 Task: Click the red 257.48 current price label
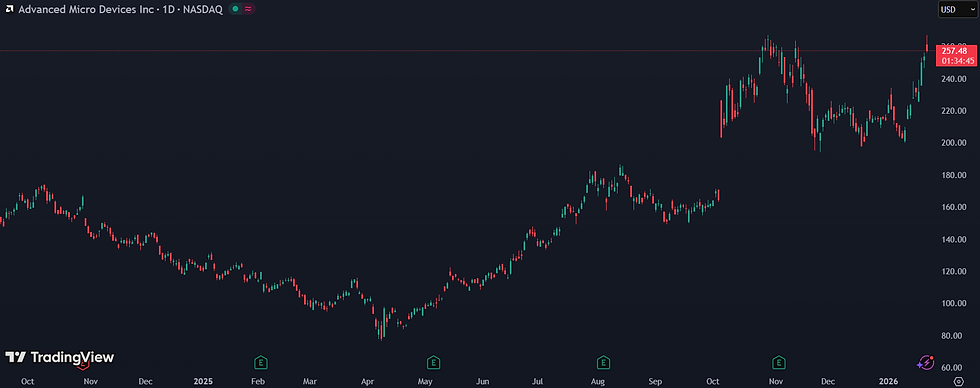point(955,51)
